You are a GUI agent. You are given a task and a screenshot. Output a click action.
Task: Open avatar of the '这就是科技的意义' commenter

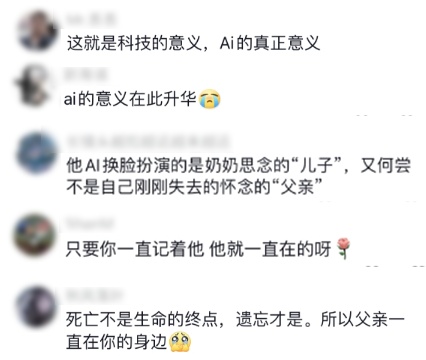pyautogui.click(x=37, y=31)
